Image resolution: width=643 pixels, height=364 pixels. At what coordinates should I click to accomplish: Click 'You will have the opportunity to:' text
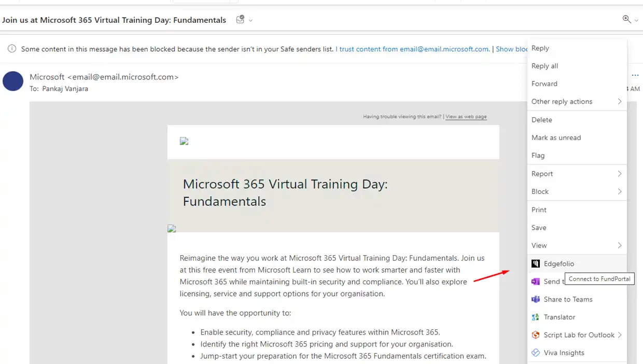(235, 313)
